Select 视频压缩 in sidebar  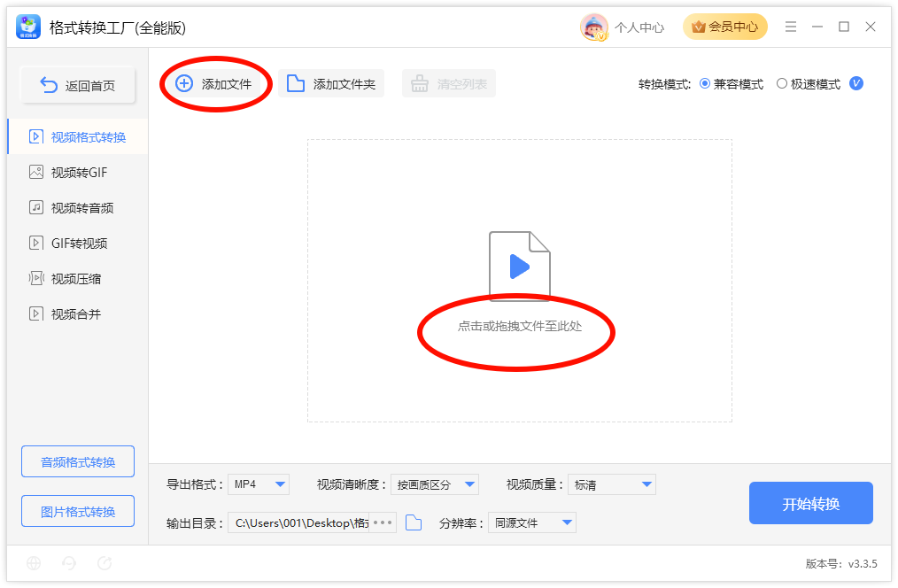pos(78,279)
